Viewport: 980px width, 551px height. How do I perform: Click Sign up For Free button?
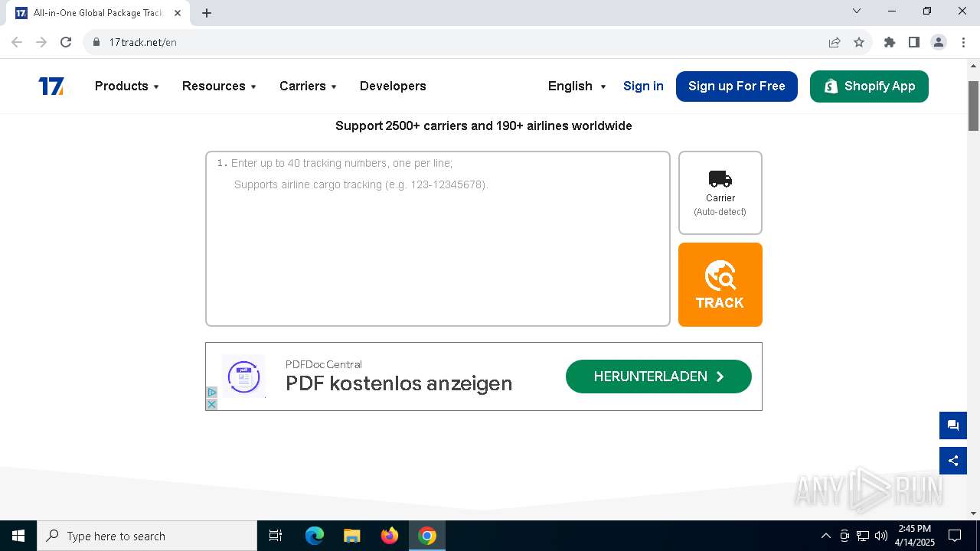tap(737, 86)
